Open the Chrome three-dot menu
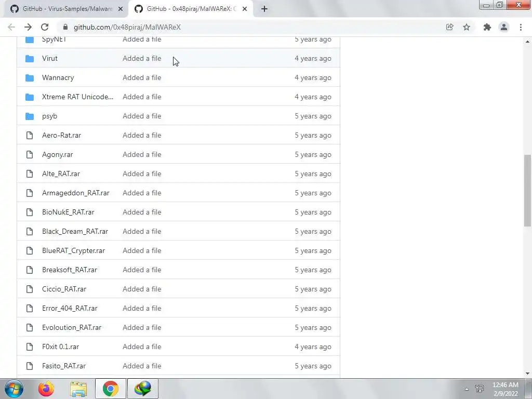This screenshot has height=399, width=532. tap(521, 27)
